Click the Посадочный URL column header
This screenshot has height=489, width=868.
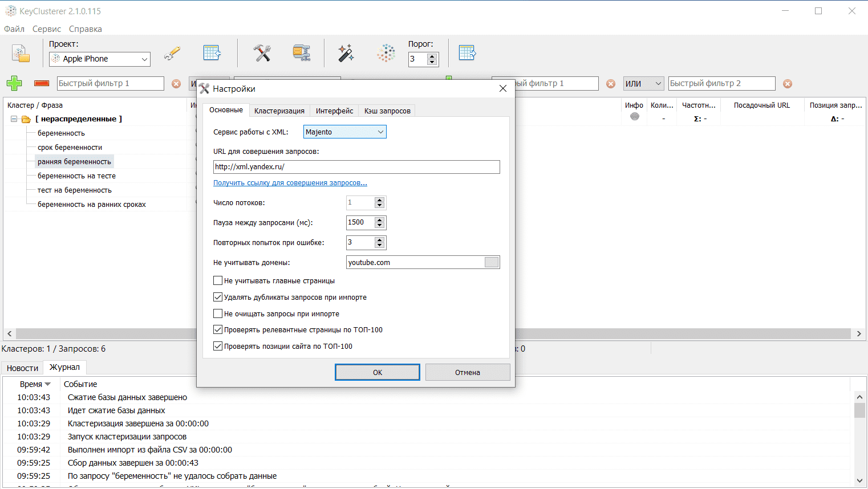(x=762, y=105)
